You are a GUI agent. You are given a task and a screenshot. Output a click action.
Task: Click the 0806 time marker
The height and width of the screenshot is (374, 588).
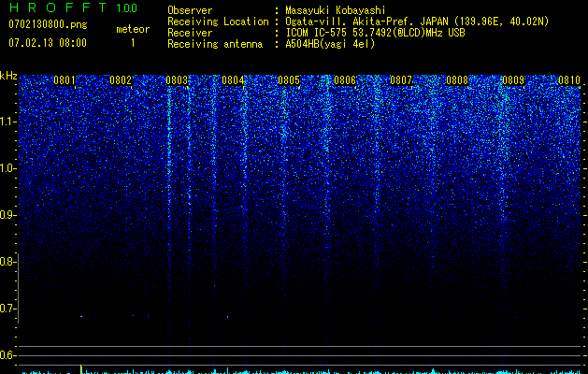point(345,80)
